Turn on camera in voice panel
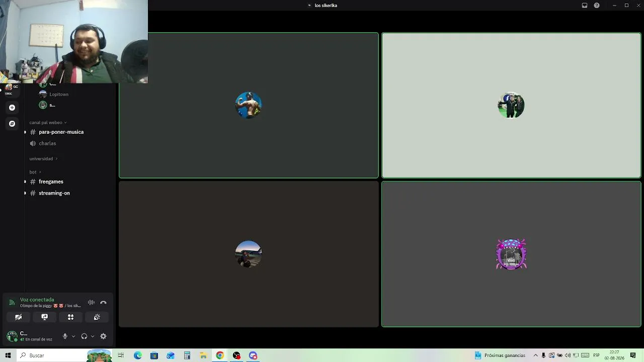The width and height of the screenshot is (644, 362). [x=19, y=317]
